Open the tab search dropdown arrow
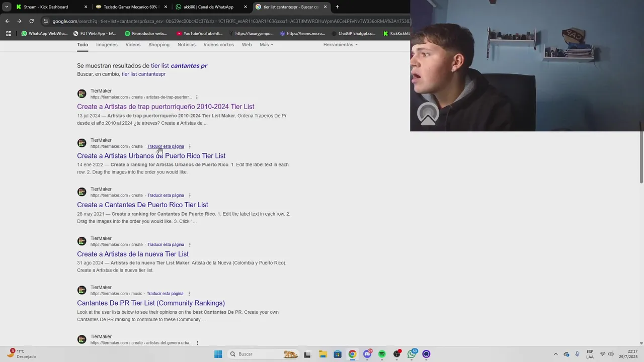The width and height of the screenshot is (644, 362). pos(7,7)
